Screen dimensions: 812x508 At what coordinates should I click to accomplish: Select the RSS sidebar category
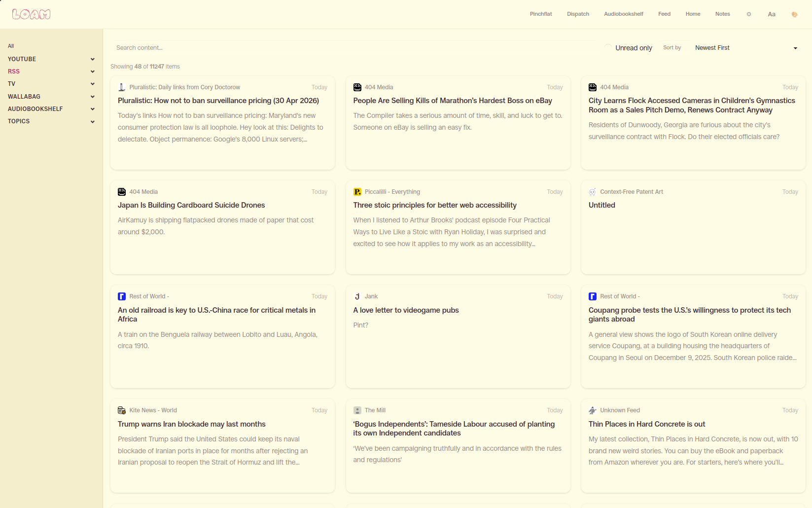(14, 72)
